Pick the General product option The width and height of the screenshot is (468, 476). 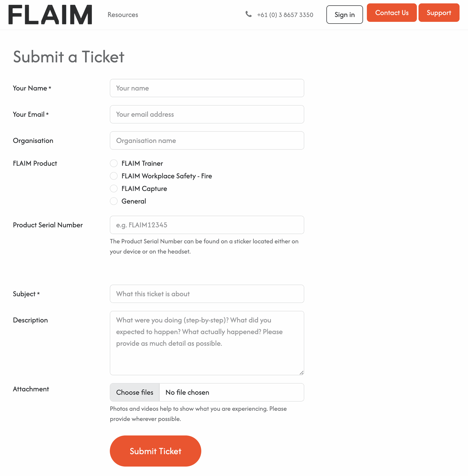click(x=114, y=201)
